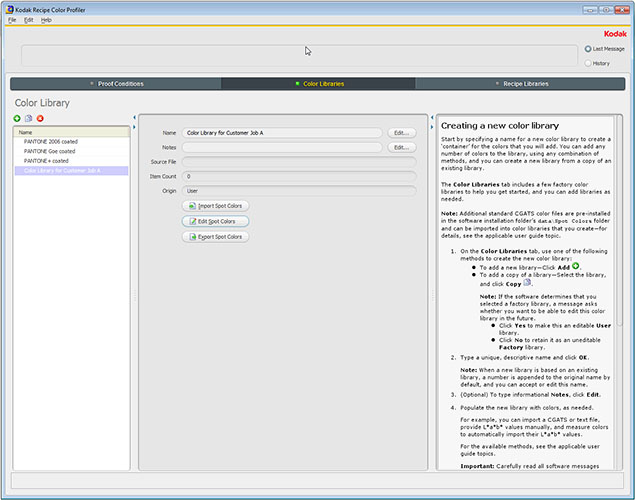This screenshot has height=500, width=635.
Task: Click the Source File field
Action: 299,162
